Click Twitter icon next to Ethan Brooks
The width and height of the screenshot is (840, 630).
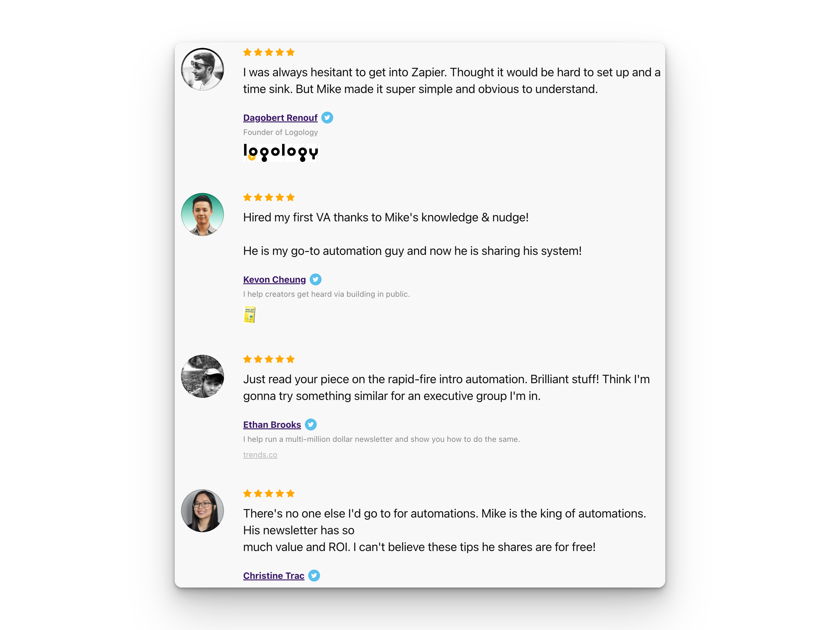point(311,424)
